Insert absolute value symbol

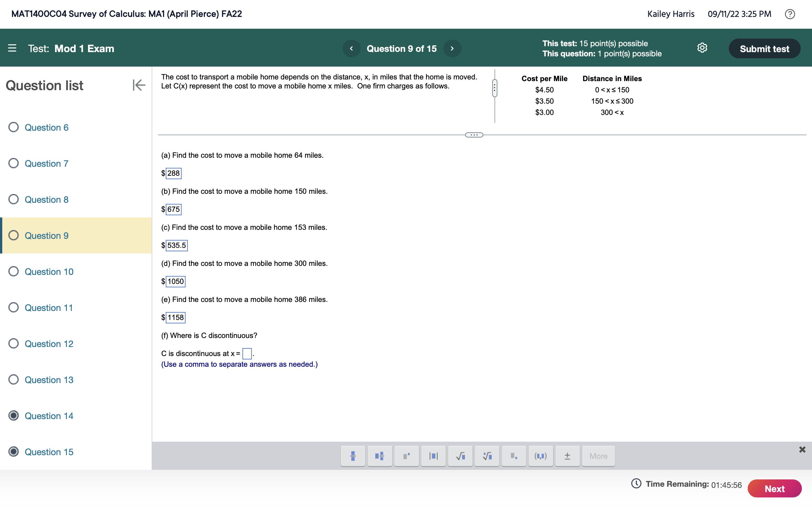click(x=433, y=456)
